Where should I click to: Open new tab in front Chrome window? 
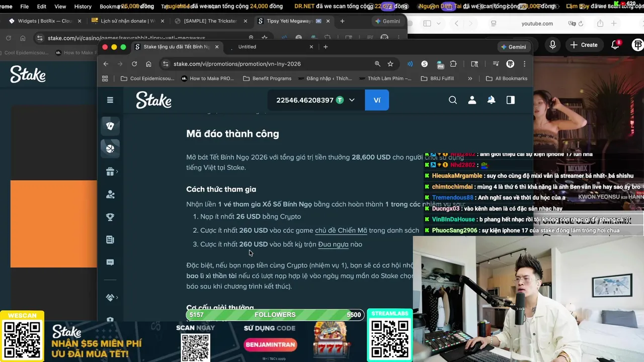pyautogui.click(x=326, y=47)
